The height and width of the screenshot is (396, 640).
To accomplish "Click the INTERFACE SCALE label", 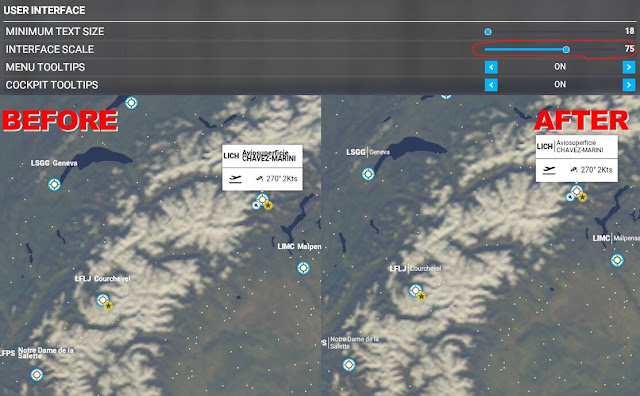I will [49, 49].
